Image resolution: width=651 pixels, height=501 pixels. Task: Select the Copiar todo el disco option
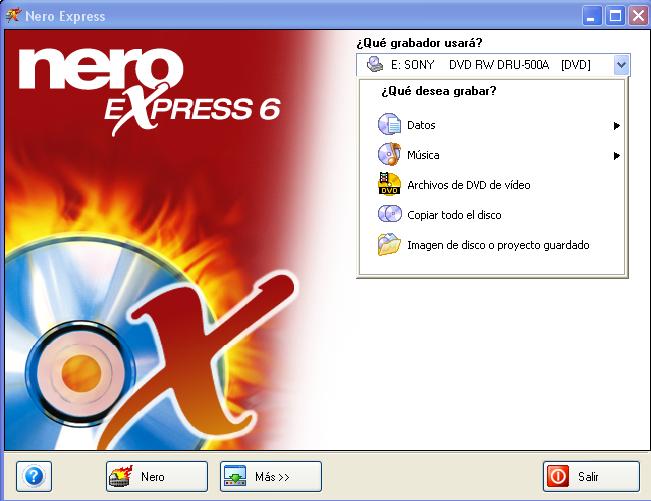(x=454, y=215)
